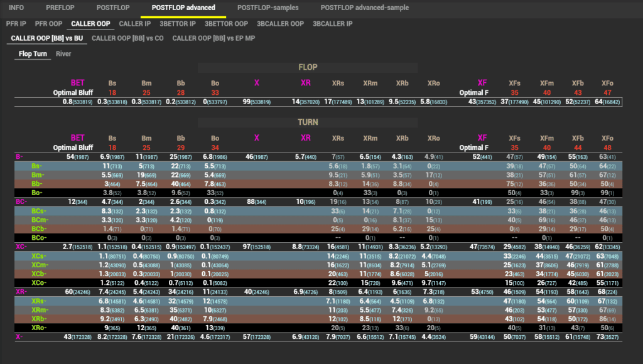Click the XR- row BET value 60(24246)

coord(77,292)
